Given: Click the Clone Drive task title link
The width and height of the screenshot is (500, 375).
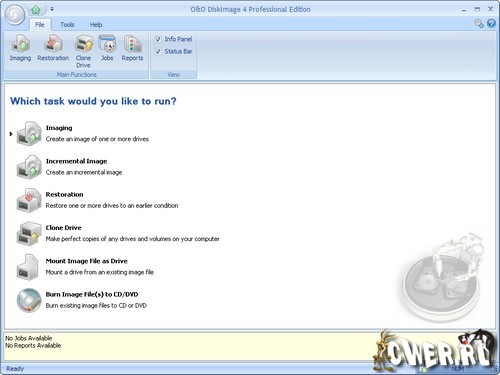Looking at the screenshot, I should [64, 228].
